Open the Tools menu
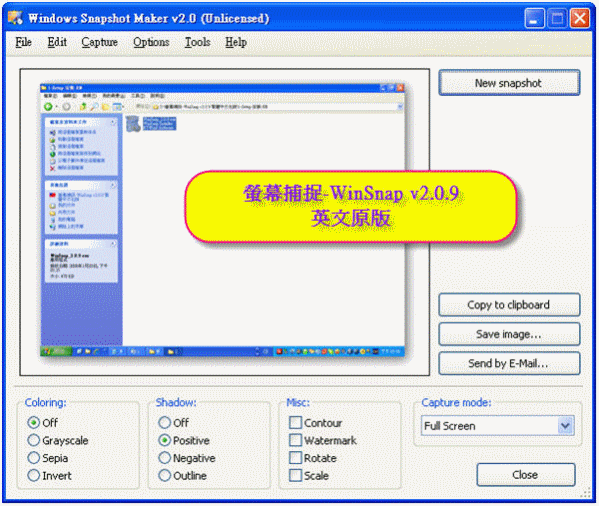 point(197,42)
